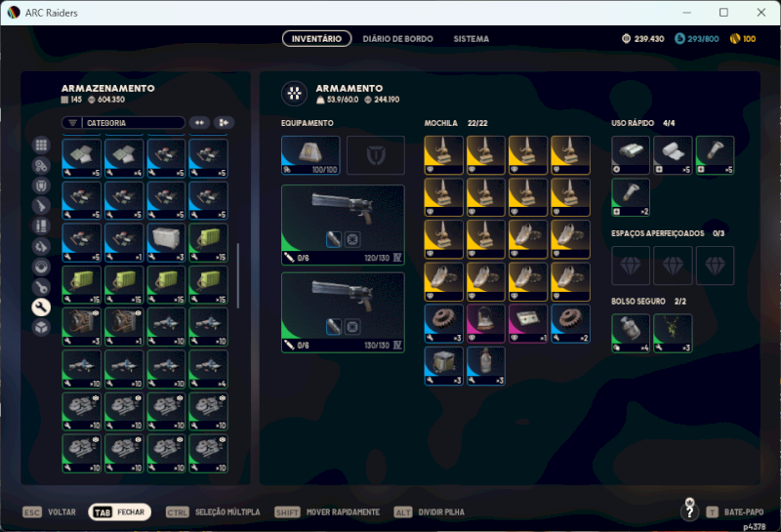
Task: Filter storage by the cube category icon
Action: pos(41,327)
